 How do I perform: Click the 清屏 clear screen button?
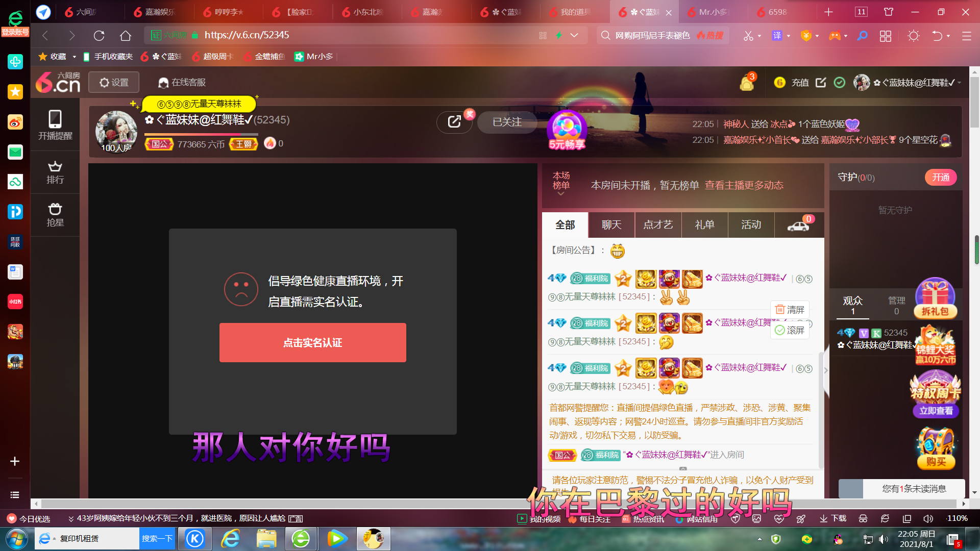click(x=790, y=310)
